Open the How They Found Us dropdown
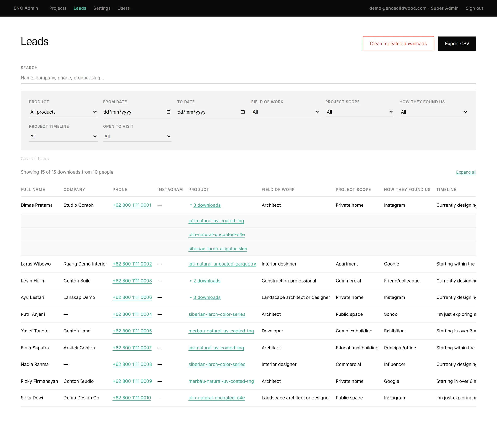Screen dimensions: 497x448 tap(433, 112)
